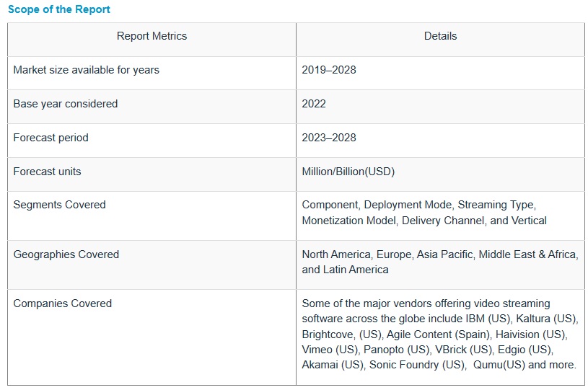This screenshot has height=390, width=588.
Task: Click the '2023–2028' forecast period value
Action: pos(329,138)
